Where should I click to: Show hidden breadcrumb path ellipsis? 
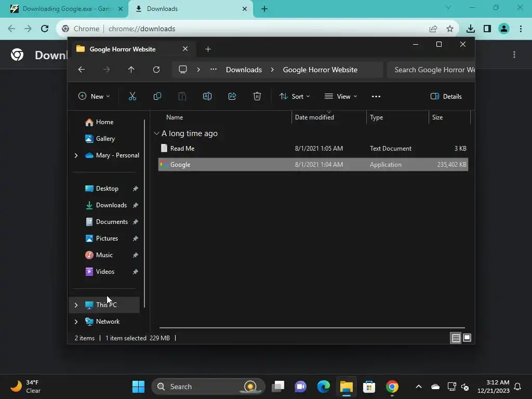coord(214,69)
